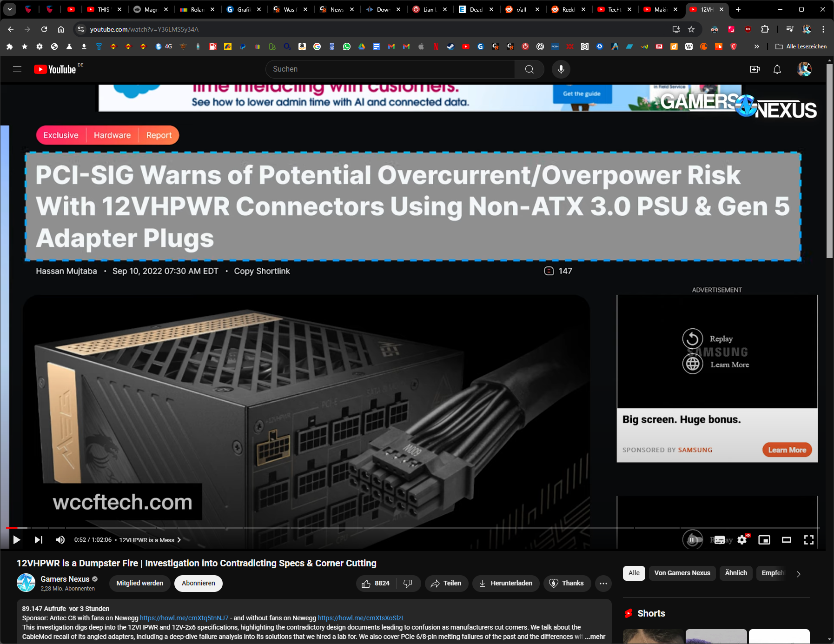Viewport: 834px width, 644px height.
Task: Select the 'Von Gamers Nexus' chip
Action: tap(682, 573)
